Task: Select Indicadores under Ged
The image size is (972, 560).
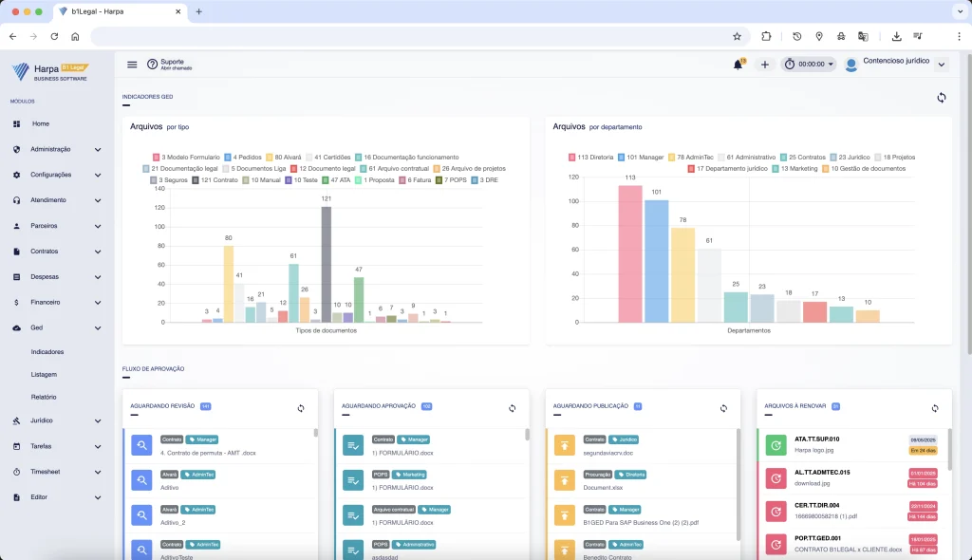Action: pos(47,351)
